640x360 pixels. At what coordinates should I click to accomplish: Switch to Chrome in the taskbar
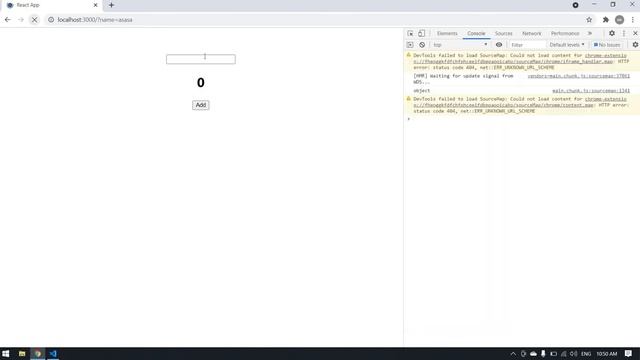(38, 353)
